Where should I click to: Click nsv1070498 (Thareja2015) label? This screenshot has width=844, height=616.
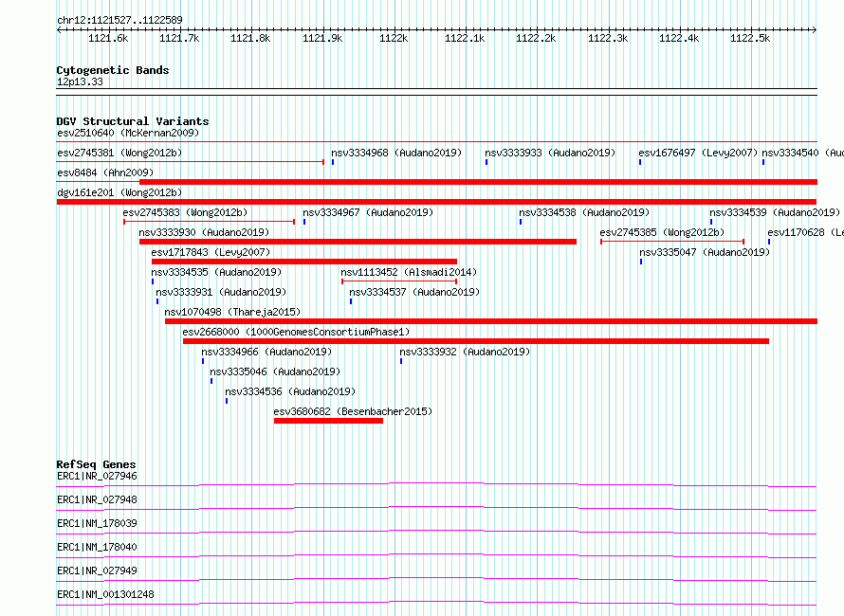tap(232, 312)
